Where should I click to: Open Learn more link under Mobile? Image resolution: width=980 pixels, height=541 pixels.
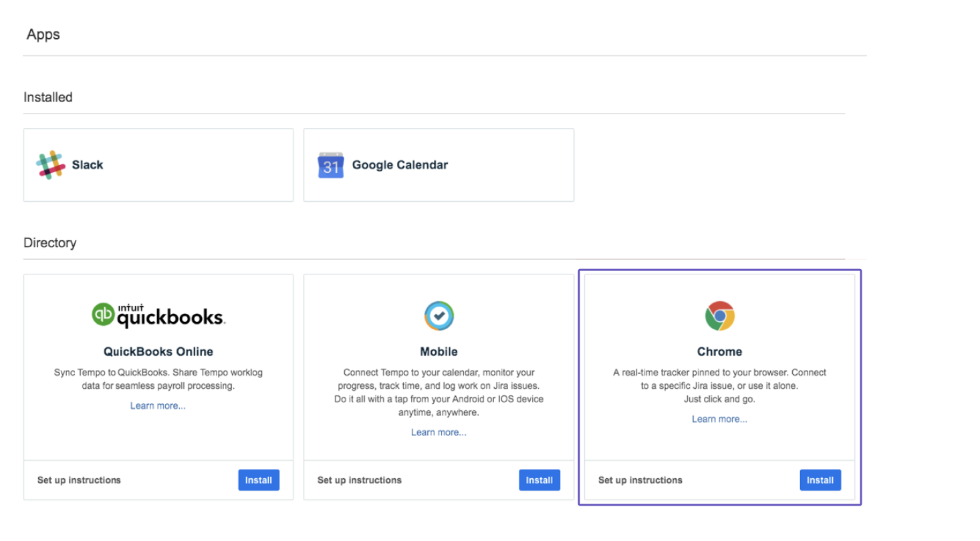pyautogui.click(x=439, y=432)
